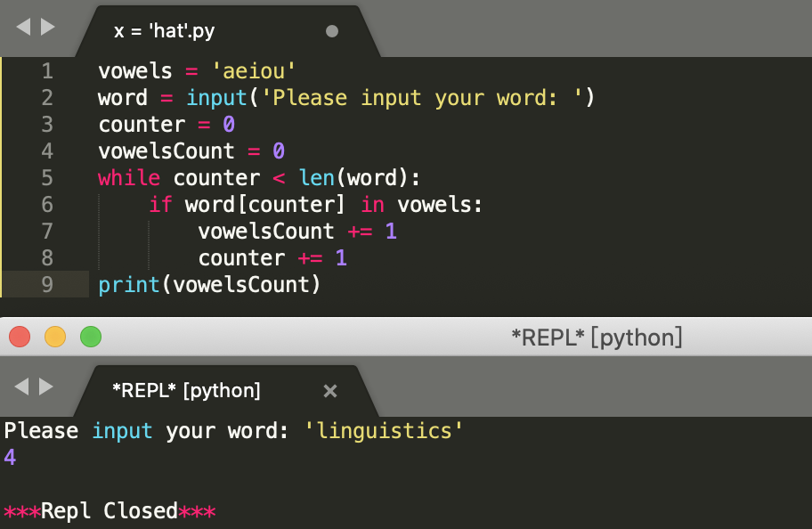Click 'Please input your word: ' string in code
This screenshot has width=812, height=529.
[421, 98]
